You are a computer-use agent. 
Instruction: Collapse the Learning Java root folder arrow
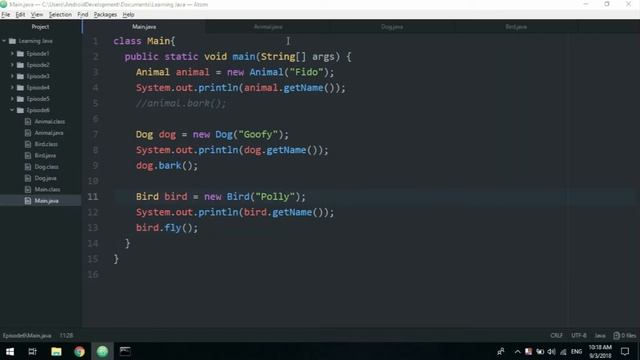[x=4, y=41]
